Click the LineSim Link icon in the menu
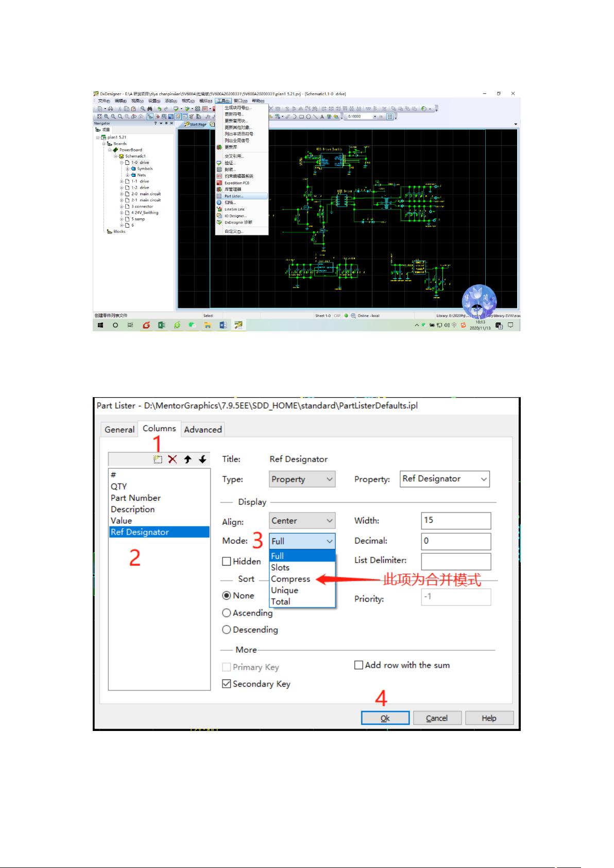Image resolution: width=614 pixels, height=868 pixels. point(219,209)
